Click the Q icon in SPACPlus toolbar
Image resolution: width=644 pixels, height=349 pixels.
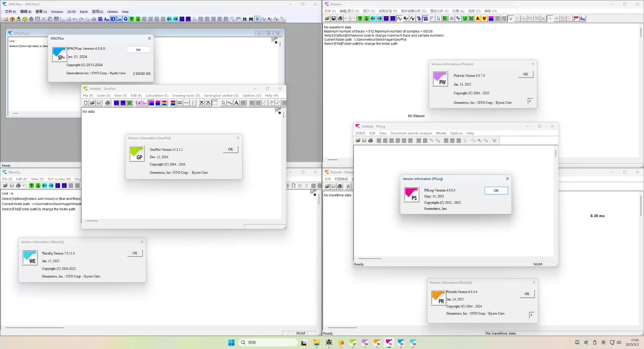[x=125, y=19]
